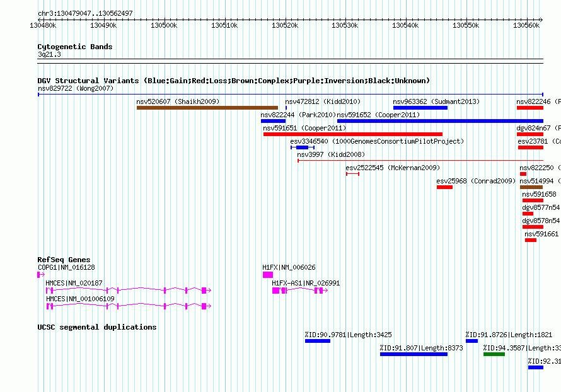The image size is (561, 392).
Task: Click the H1FX-AS1 transcript glyph
Action: (300, 291)
